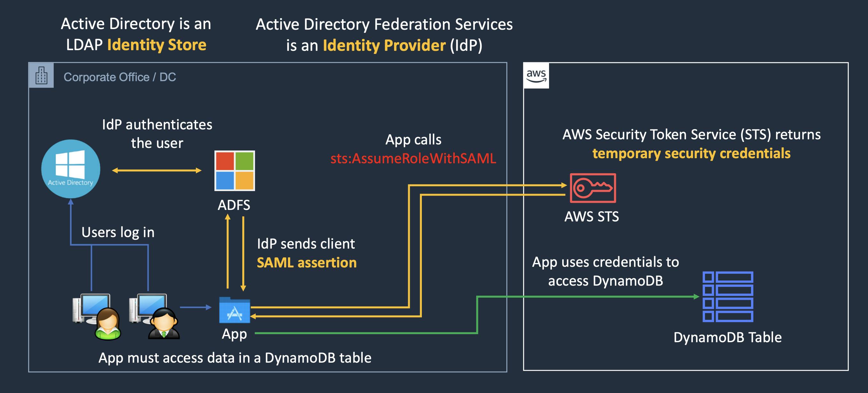Click 'Active Directory Federation Services' heading

point(384,25)
